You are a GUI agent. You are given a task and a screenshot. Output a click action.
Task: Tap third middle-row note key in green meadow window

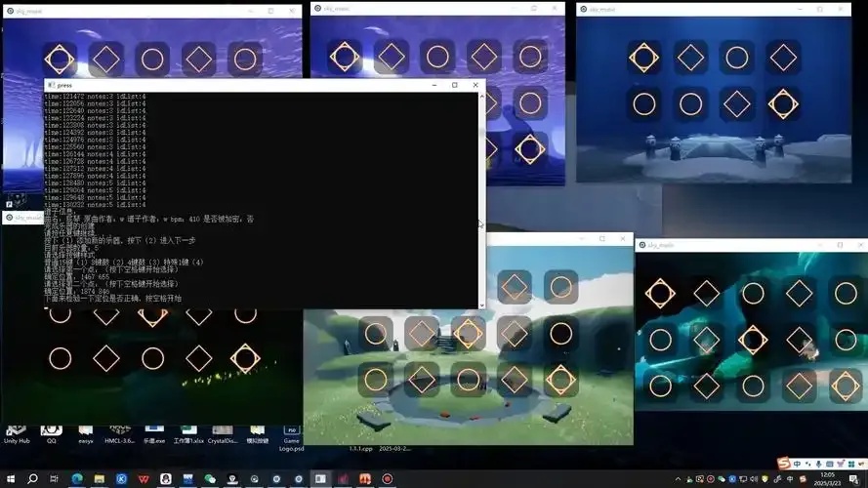(469, 334)
